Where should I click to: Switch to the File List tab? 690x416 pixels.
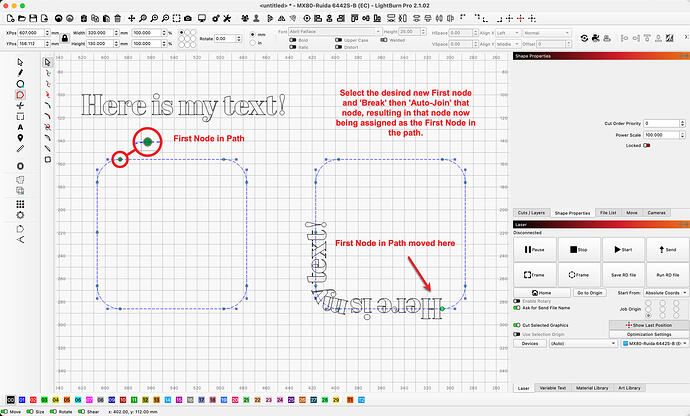[608, 213]
